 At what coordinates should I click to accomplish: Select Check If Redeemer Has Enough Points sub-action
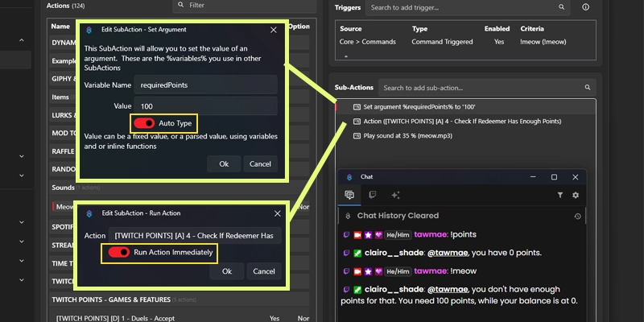tap(465, 122)
